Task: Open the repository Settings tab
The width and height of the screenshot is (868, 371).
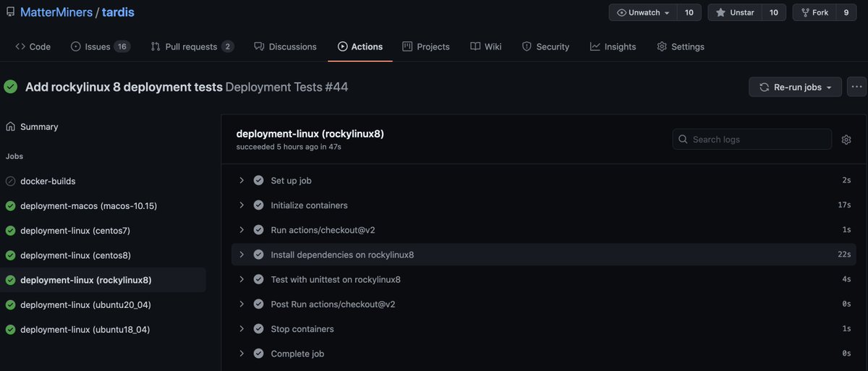Action: coord(681,46)
